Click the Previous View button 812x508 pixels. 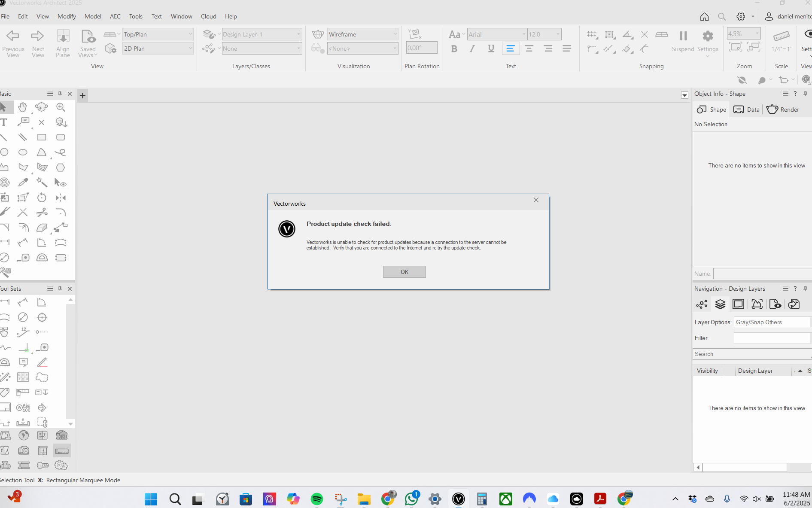tap(13, 43)
